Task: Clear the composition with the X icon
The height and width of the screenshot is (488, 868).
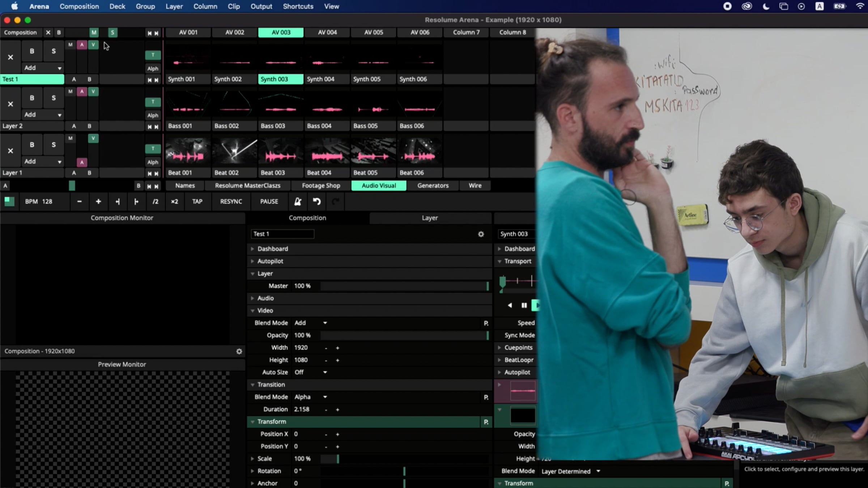Action: tap(48, 32)
